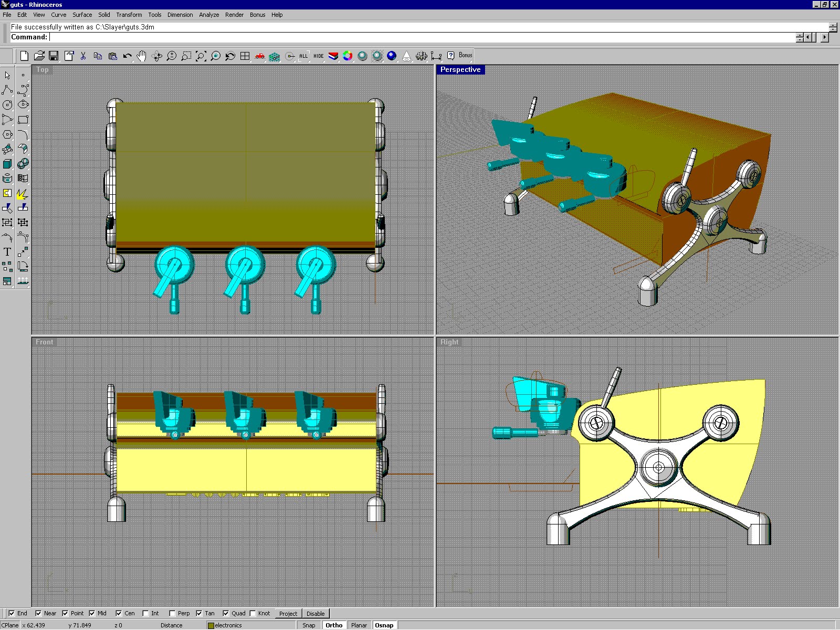840x630 pixels.
Task: Check the Perp osnap option
Action: coord(172,613)
